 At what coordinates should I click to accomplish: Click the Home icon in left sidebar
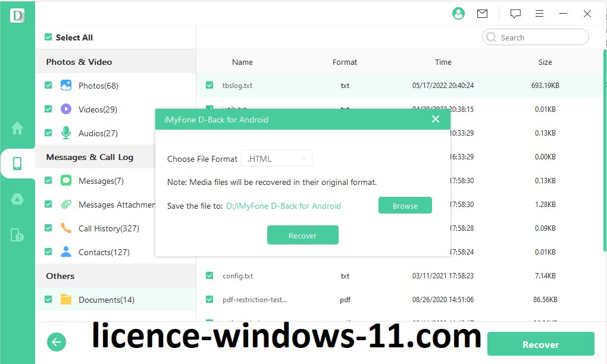(x=17, y=128)
